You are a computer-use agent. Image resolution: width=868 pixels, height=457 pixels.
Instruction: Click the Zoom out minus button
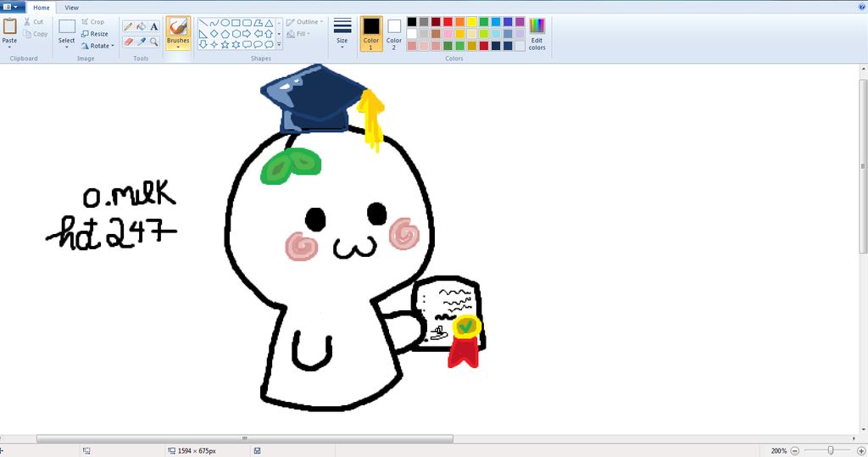(x=795, y=451)
